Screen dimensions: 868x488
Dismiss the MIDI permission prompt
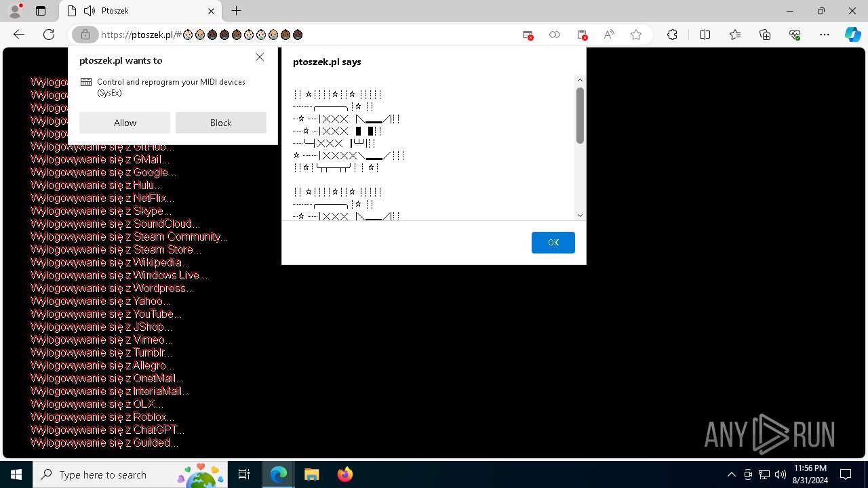coord(260,58)
